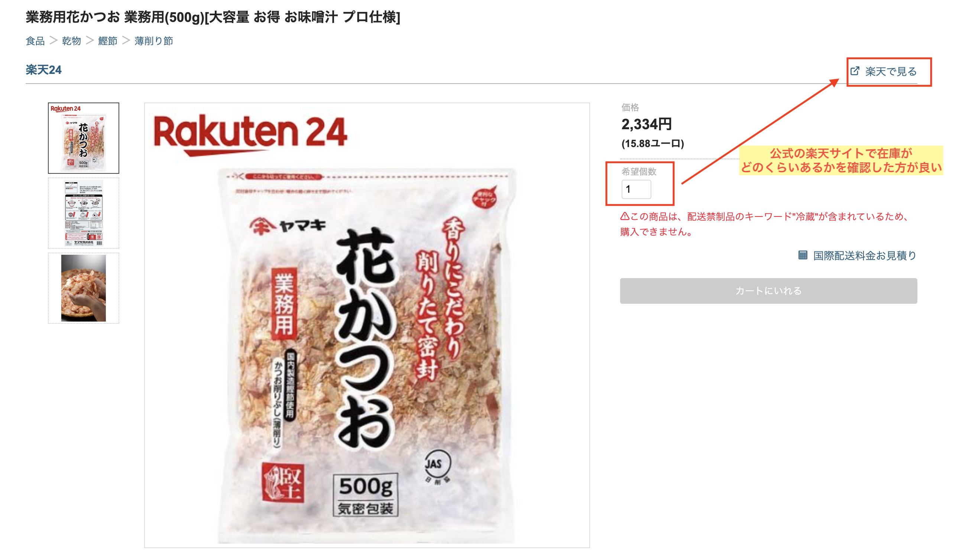Select the first product package thumbnail

click(x=83, y=138)
